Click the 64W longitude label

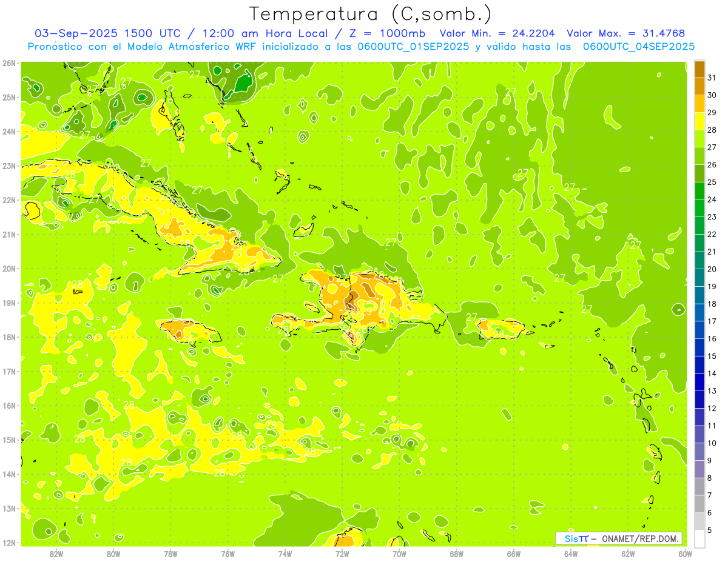pyautogui.click(x=571, y=554)
